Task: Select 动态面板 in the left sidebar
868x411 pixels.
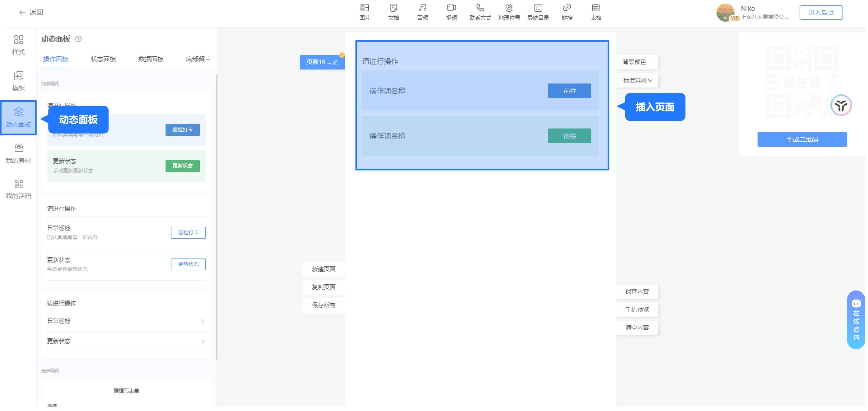Action: click(x=19, y=117)
